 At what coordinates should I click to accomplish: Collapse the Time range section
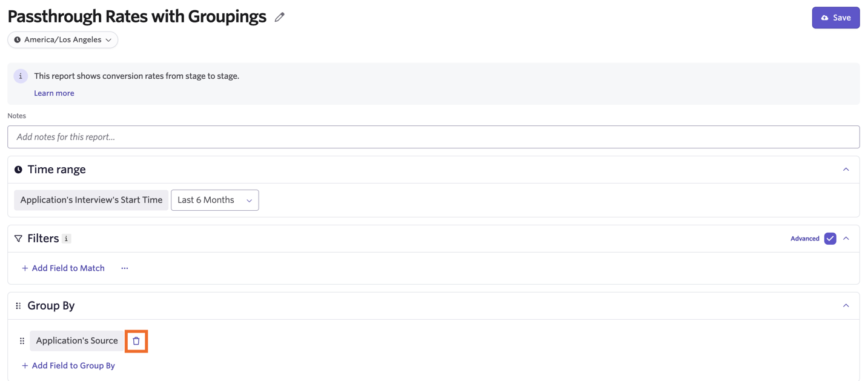(846, 170)
